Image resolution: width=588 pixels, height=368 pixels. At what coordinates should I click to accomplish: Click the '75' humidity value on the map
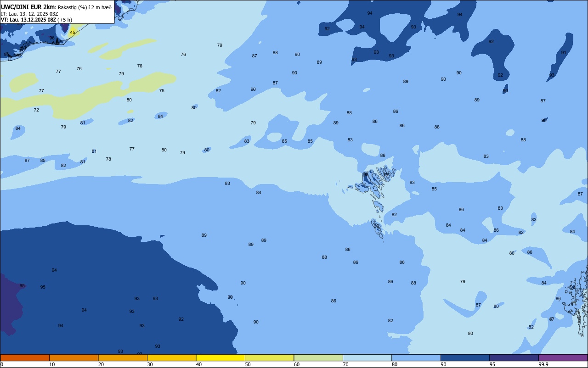tap(162, 91)
